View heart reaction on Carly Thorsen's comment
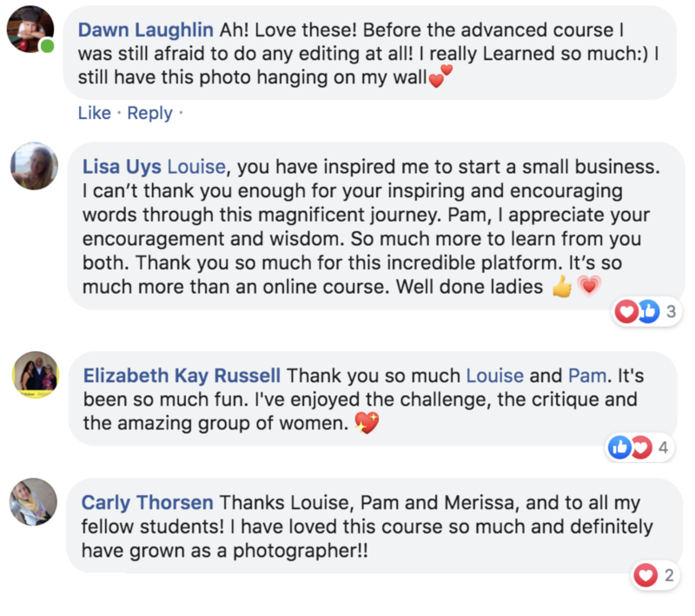The height and width of the screenshot is (616, 695). 645,574
